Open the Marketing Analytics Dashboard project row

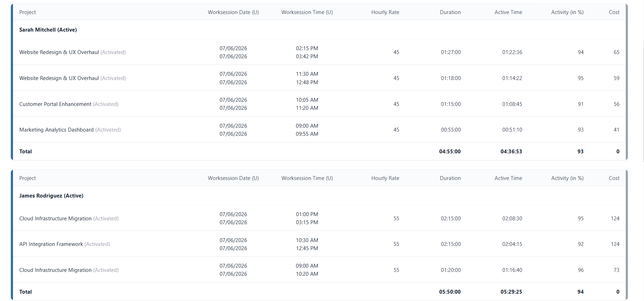pos(319,130)
